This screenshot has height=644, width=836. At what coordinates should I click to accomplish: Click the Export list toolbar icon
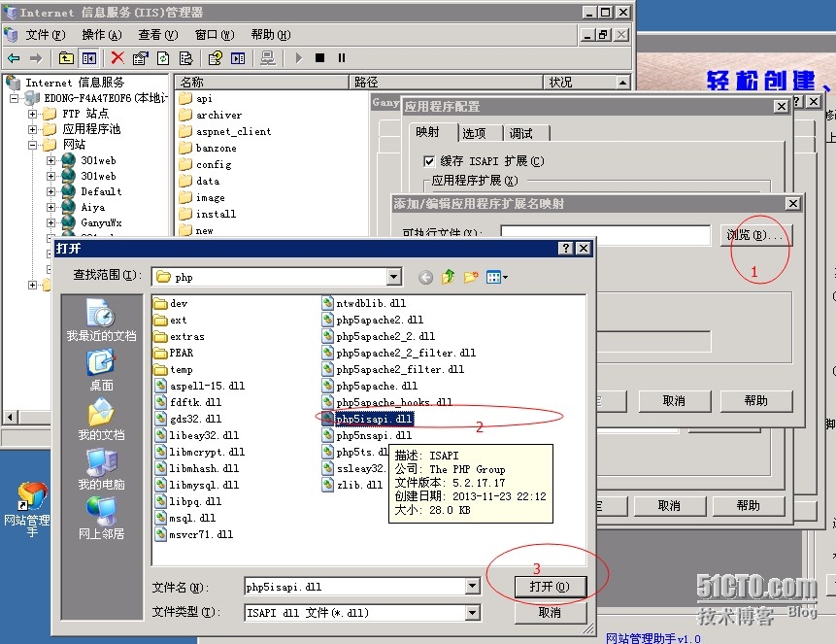point(185,57)
